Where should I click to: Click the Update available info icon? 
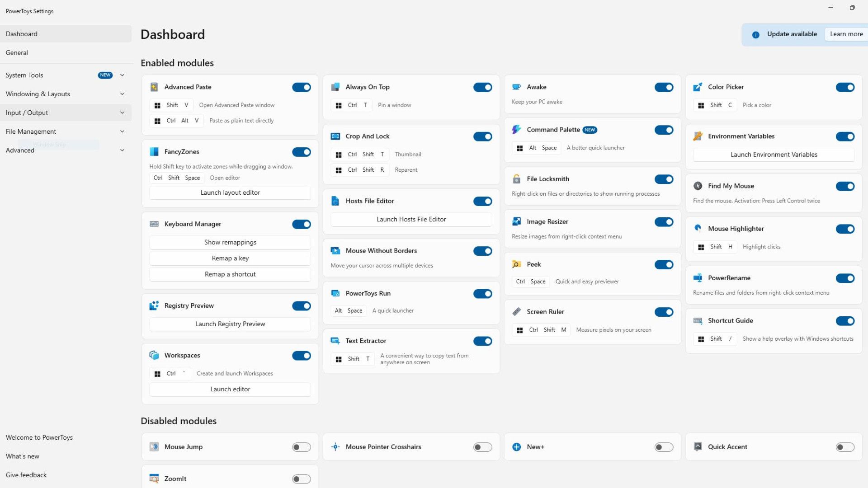(x=755, y=34)
